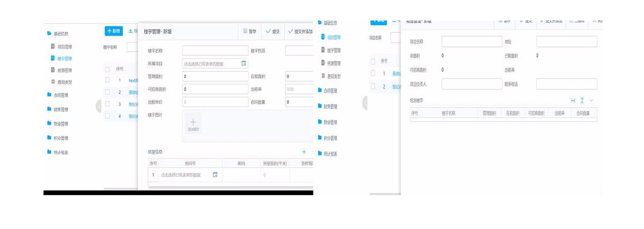Click the export icon beside 新增 button
This screenshot has width=644, height=229.
(x=130, y=31)
